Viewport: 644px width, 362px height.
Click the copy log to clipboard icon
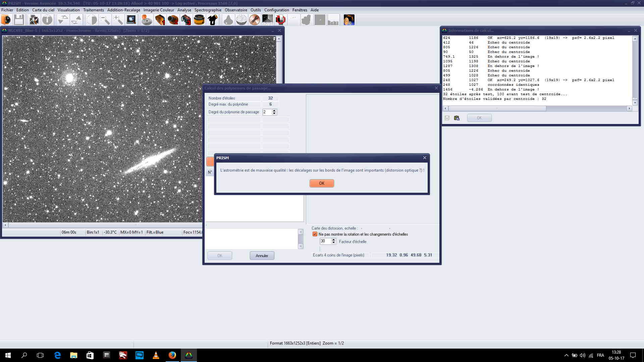tap(457, 118)
